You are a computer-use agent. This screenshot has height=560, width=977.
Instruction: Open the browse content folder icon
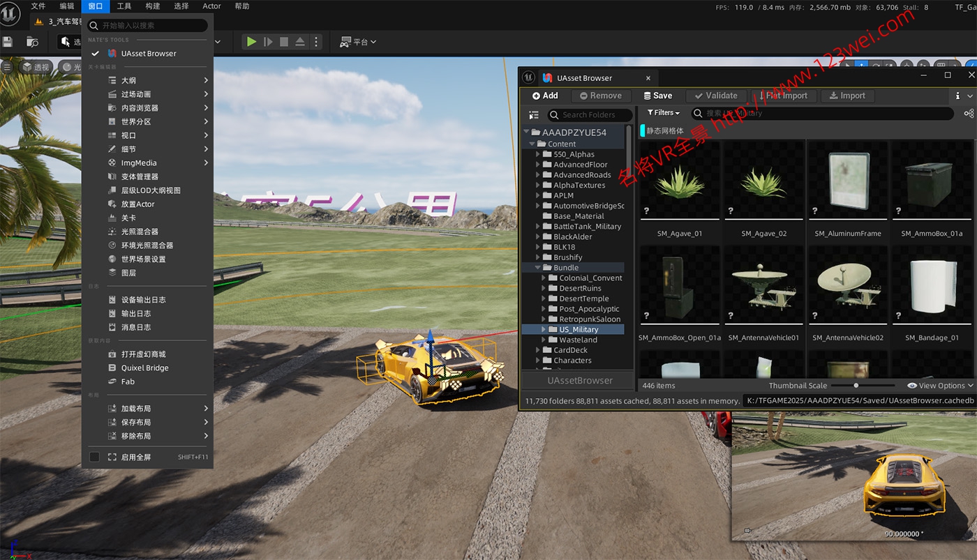tap(32, 42)
